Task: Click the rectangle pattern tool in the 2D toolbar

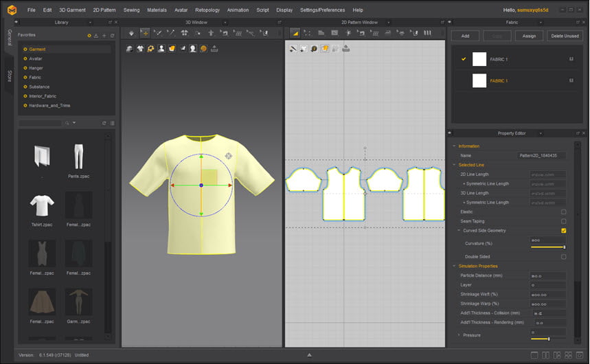Action: click(334, 33)
